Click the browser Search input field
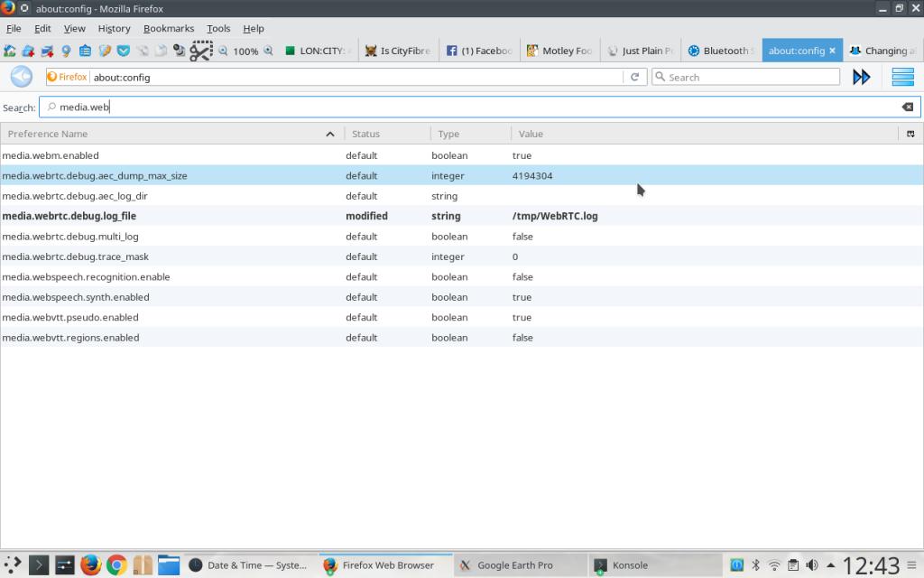The width and height of the screenshot is (924, 578). click(x=751, y=77)
